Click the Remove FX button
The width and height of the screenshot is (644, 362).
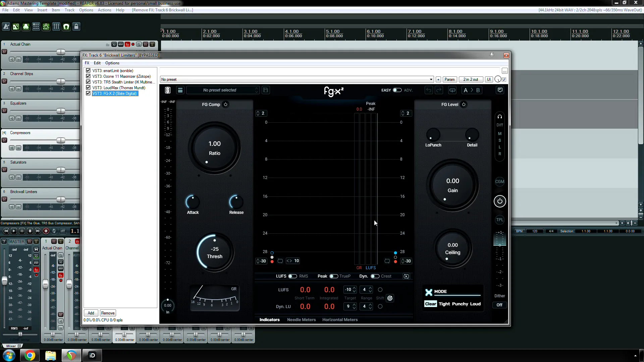pos(108,313)
